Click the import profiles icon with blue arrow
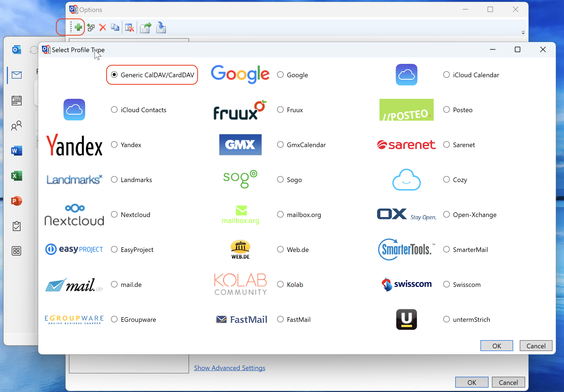Viewport: 564px width, 392px height. click(x=161, y=28)
